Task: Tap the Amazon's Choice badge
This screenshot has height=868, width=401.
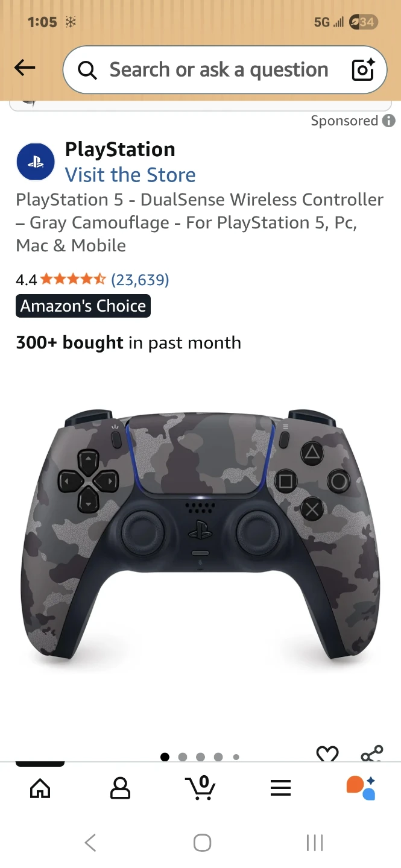Action: [83, 306]
